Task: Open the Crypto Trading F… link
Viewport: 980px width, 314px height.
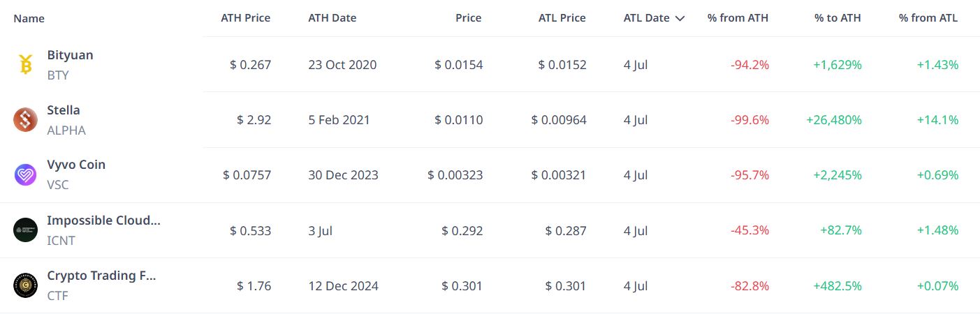Action: coord(101,276)
